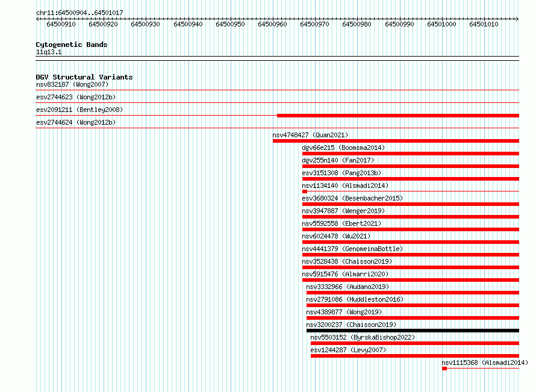Select nsv1115368 (Alsmadi2014) label
Image resolution: width=536 pixels, height=392 pixels.
click(x=485, y=362)
